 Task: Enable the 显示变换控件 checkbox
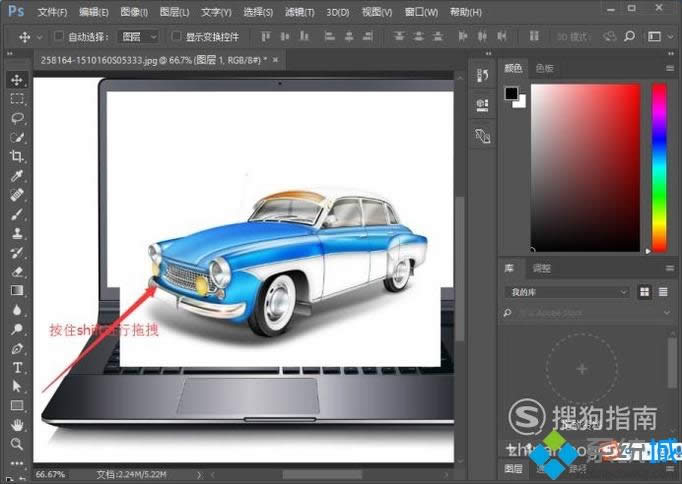pos(176,36)
